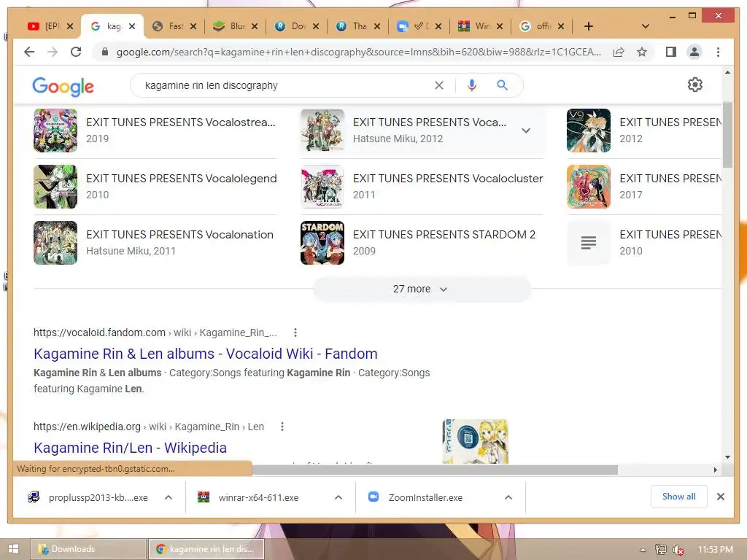Open Kagamine Rin & Len albums Fandom link
Image resolution: width=747 pixels, height=560 pixels.
pyautogui.click(x=205, y=354)
